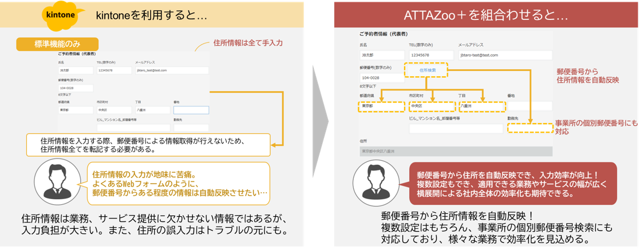Image resolution: width=644 pixels, height=250 pixels.
Task: Click TEL field in the left kintone form
Action: click(114, 71)
